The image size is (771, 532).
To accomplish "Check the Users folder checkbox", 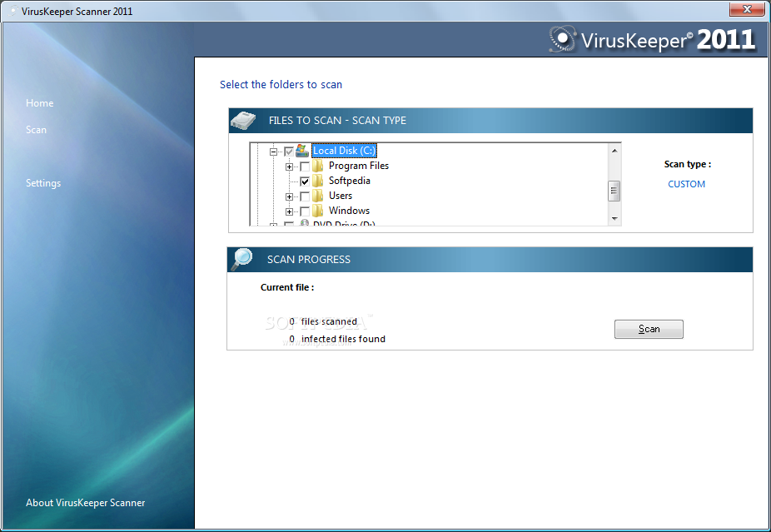I will click(305, 196).
